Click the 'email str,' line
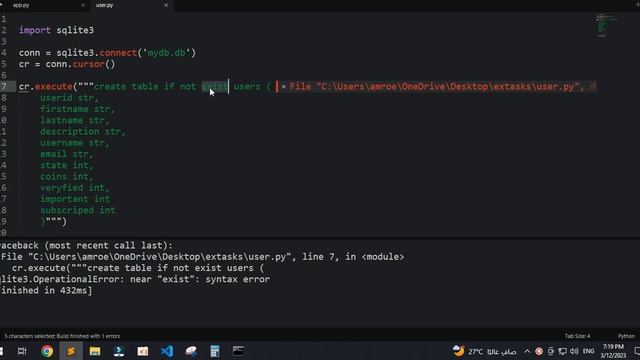The height and width of the screenshot is (360, 640). [67, 154]
